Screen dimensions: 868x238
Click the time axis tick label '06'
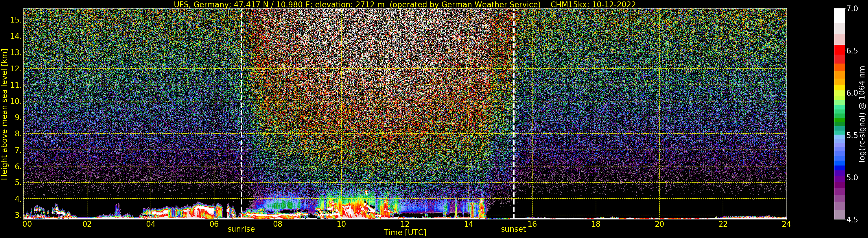point(214,224)
